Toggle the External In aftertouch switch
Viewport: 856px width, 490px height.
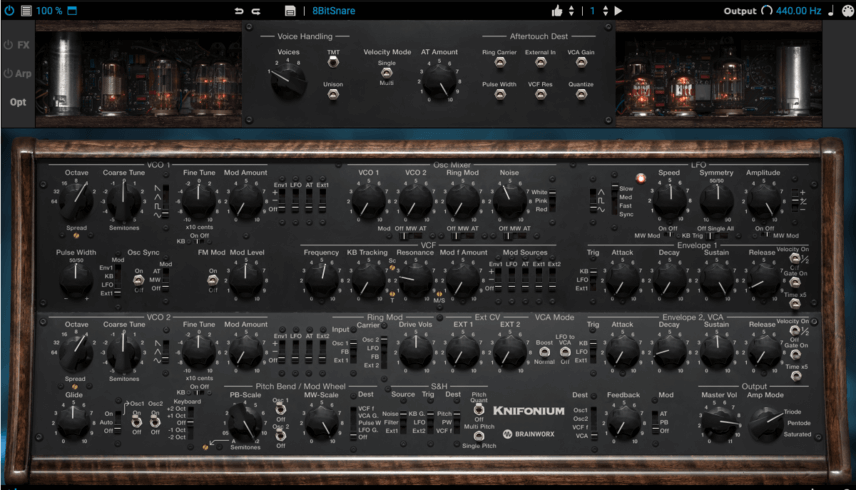pos(540,63)
